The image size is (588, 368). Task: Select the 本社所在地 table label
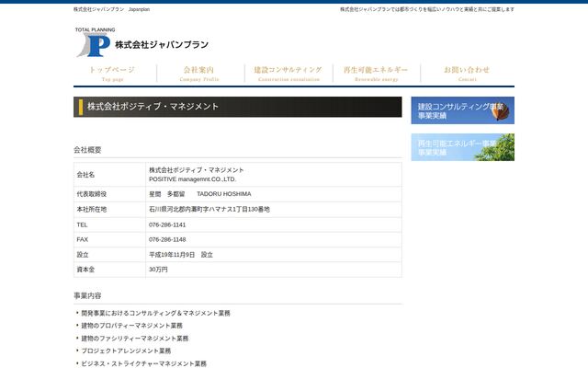[92, 210]
